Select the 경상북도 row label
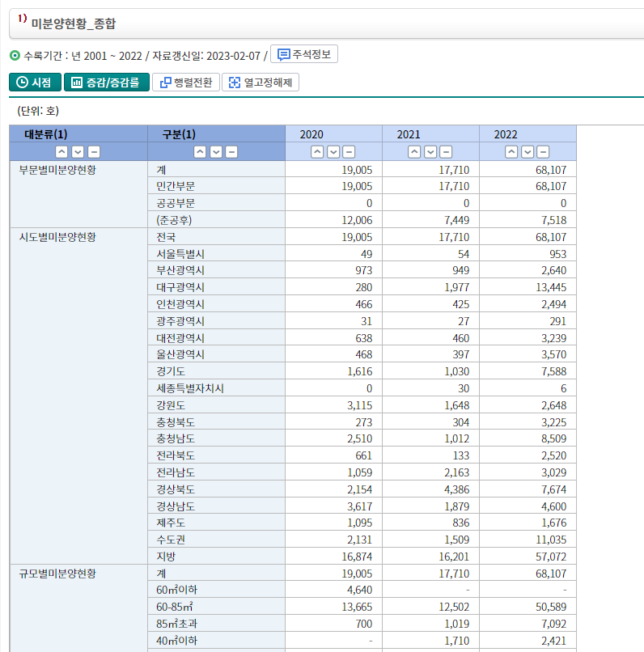Image resolution: width=644 pixels, height=652 pixels. click(x=176, y=489)
